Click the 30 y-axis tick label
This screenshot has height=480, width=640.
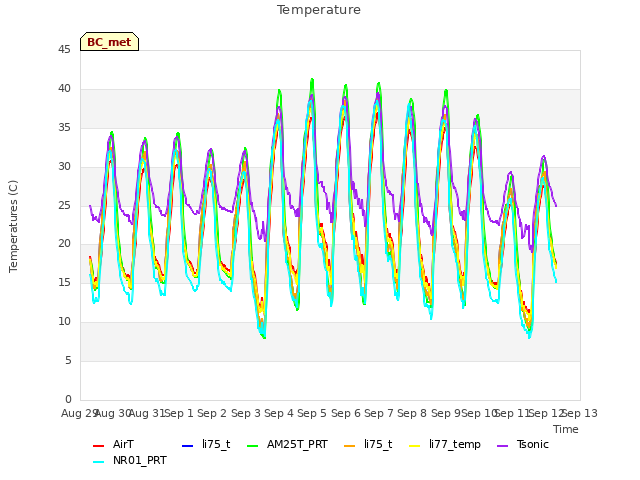pyautogui.click(x=64, y=166)
